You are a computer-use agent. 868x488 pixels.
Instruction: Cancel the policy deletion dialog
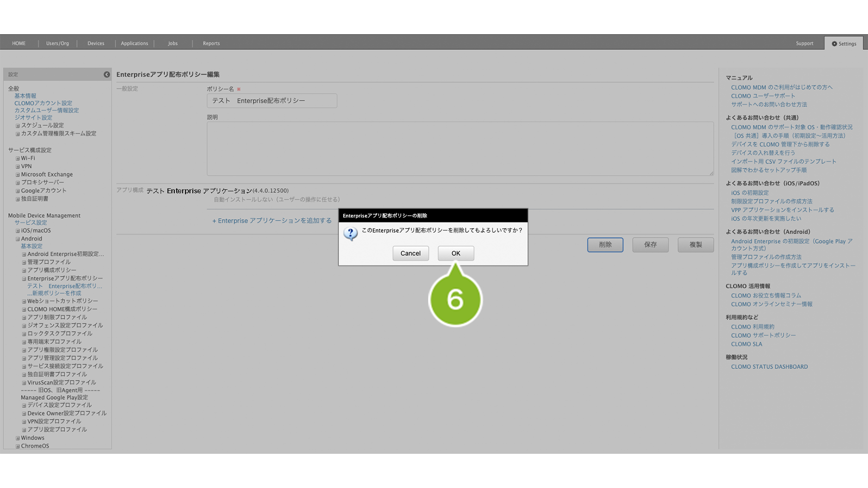410,253
